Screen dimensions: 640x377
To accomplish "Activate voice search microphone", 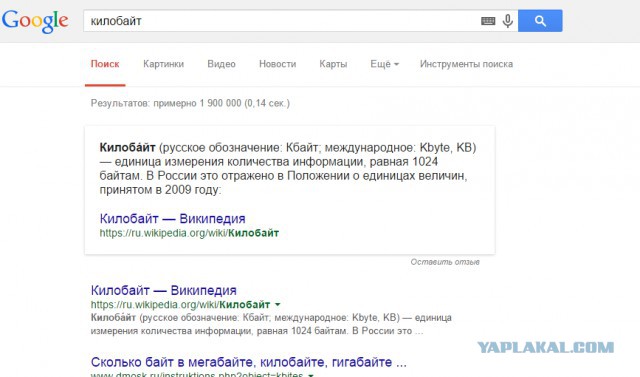I will point(508,21).
